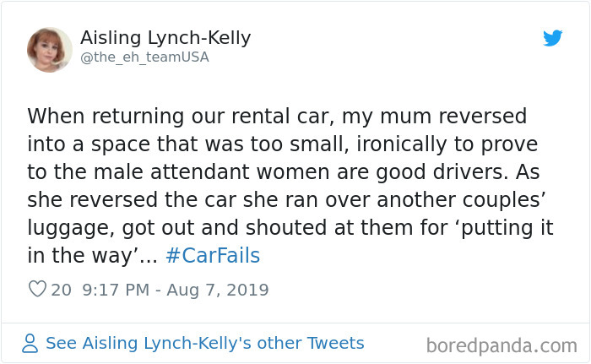Screen dimensions: 591x364
Task: Click the like count of 20
Action: pos(62,290)
